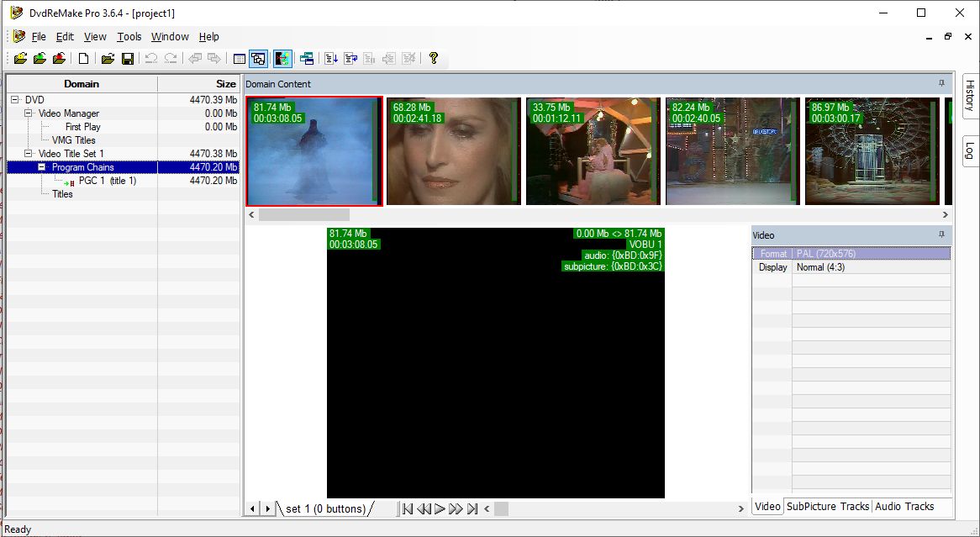This screenshot has height=537, width=980.
Task: Click the first import DVD folder icon
Action: click(21, 59)
